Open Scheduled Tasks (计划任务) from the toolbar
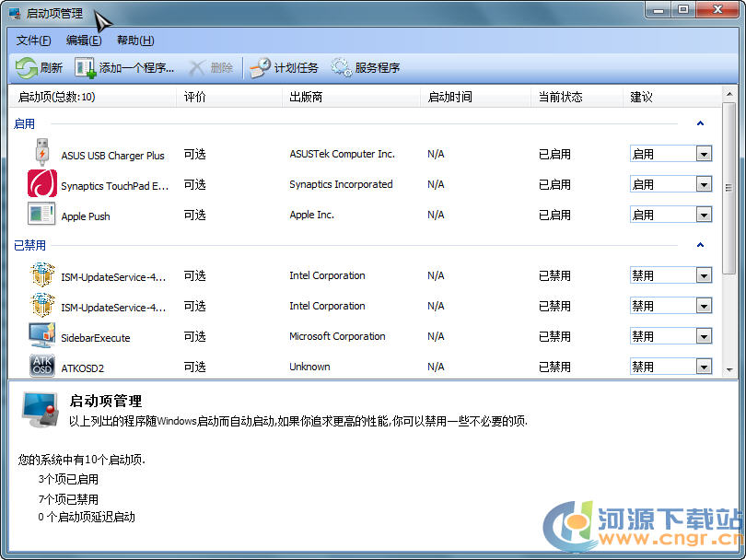This screenshot has width=746, height=560. tap(261, 67)
